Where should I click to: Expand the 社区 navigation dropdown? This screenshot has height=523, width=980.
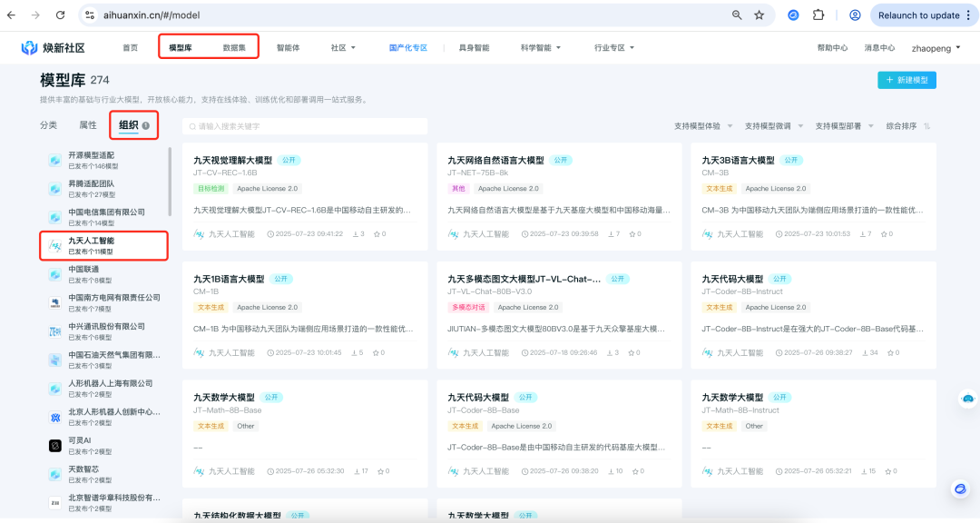[x=343, y=47]
